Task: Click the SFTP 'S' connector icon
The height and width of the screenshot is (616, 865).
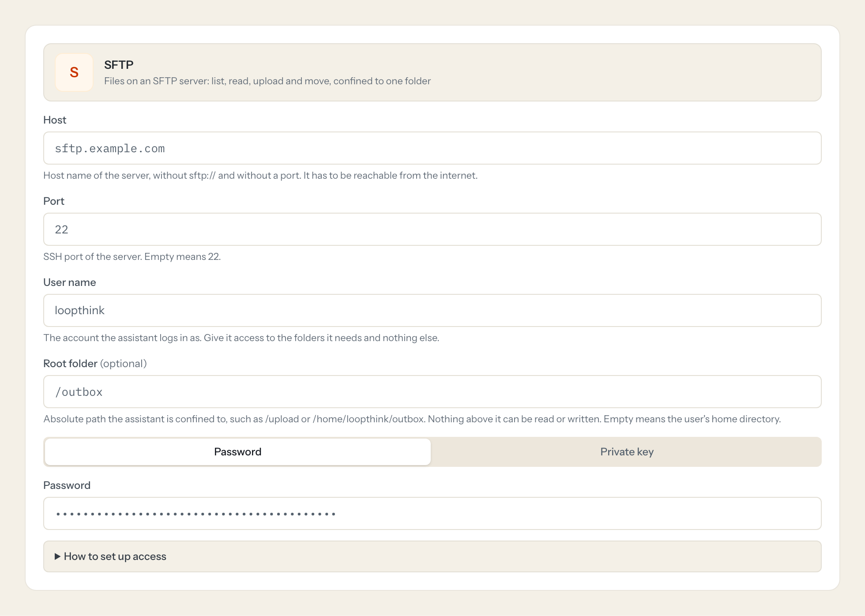Action: pyautogui.click(x=74, y=72)
